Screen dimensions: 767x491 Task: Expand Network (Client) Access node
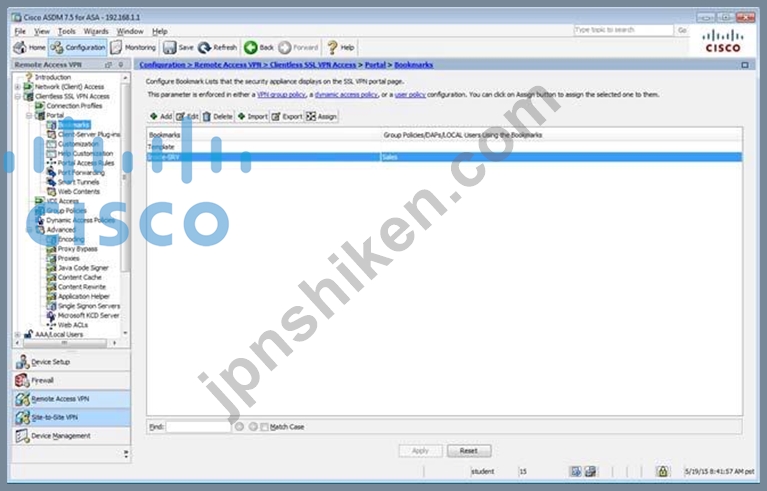(x=18, y=87)
